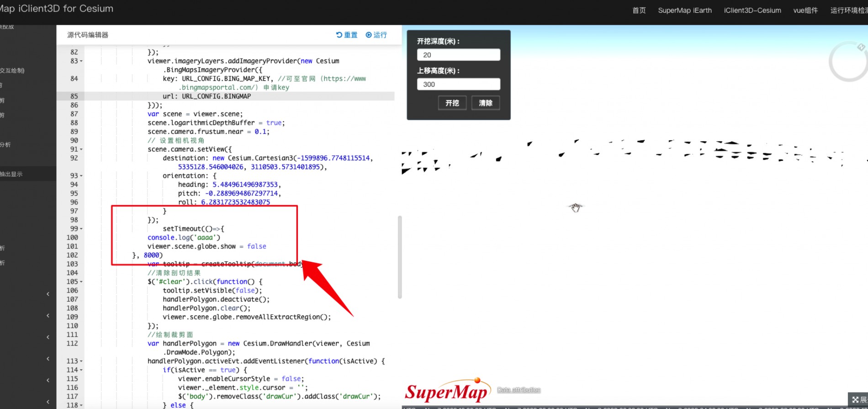Edit the 上移高度 height input field
Viewport: 868px width, 409px height.
458,84
